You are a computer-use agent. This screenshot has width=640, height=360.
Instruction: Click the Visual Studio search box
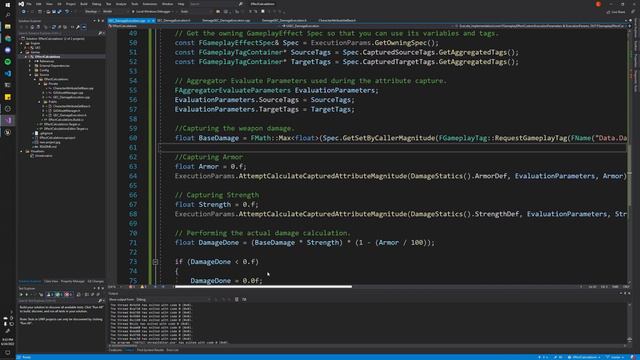click(216, 4)
